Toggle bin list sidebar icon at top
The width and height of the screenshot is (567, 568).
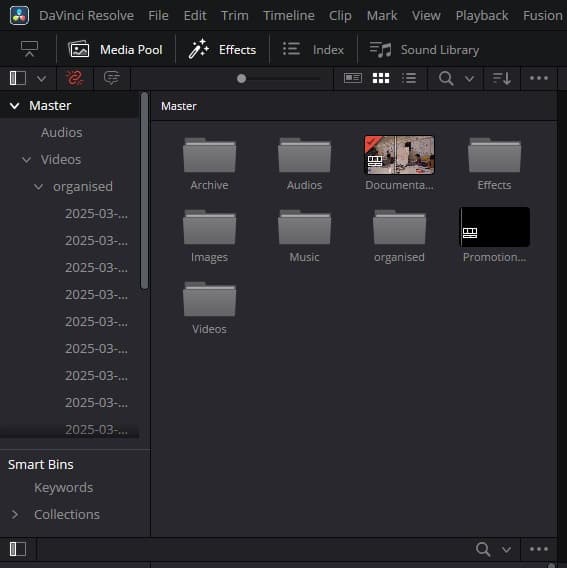(x=17, y=78)
